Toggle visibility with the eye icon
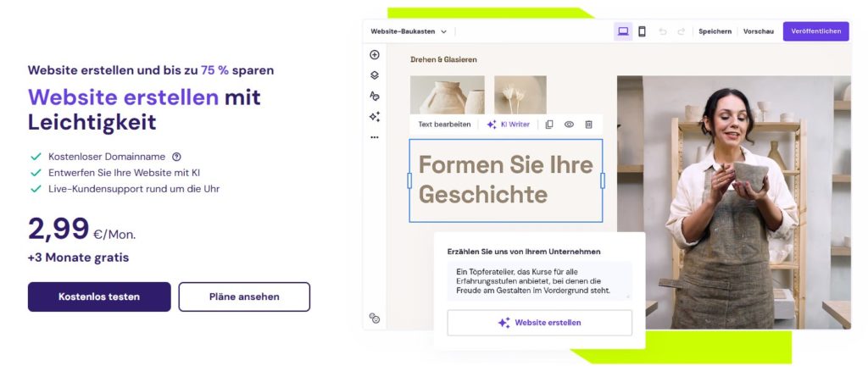 click(x=569, y=125)
